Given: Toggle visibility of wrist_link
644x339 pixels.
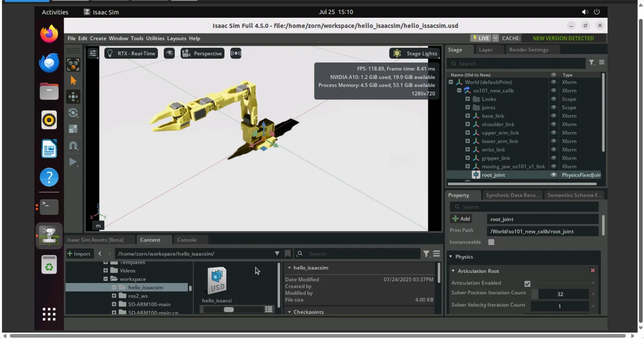Looking at the screenshot, I should [553, 149].
